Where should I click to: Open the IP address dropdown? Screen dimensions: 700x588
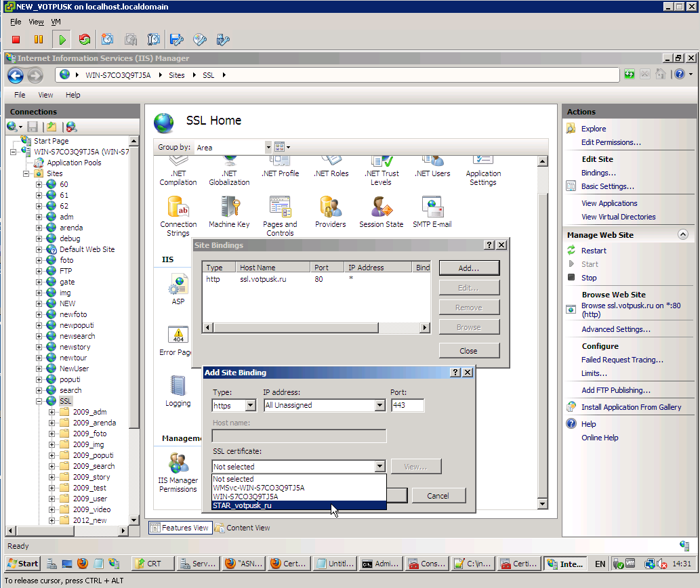[x=380, y=405]
